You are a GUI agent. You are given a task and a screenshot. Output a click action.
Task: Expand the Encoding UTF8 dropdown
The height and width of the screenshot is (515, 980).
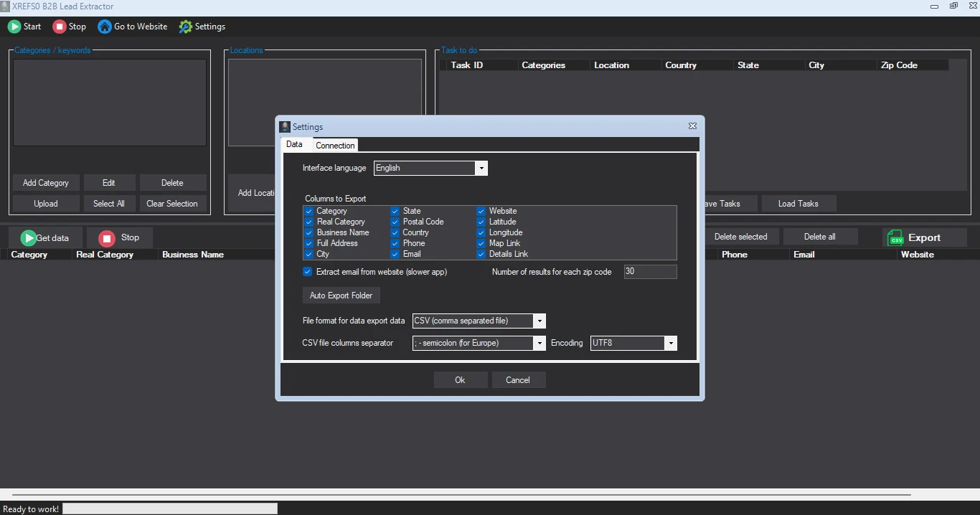pyautogui.click(x=671, y=343)
